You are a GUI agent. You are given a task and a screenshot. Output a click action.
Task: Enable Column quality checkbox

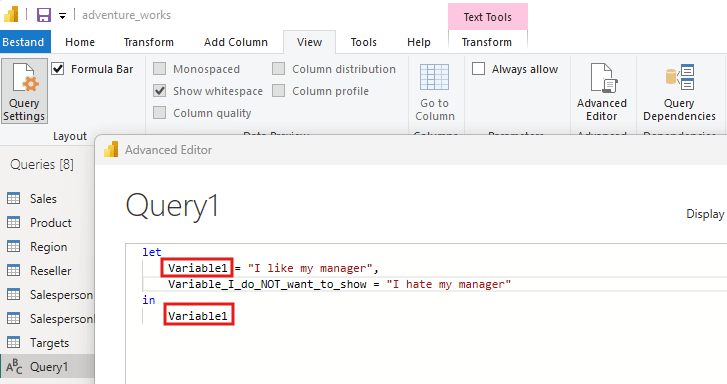pos(159,113)
